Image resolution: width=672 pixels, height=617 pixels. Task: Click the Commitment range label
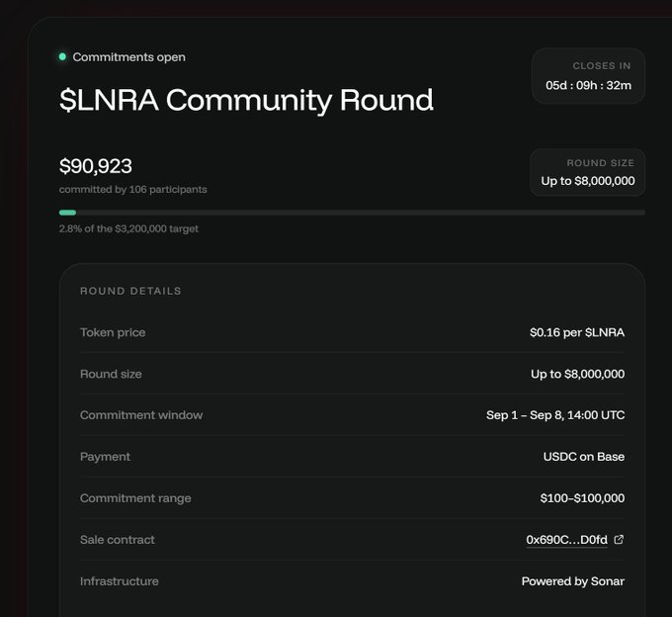click(135, 498)
